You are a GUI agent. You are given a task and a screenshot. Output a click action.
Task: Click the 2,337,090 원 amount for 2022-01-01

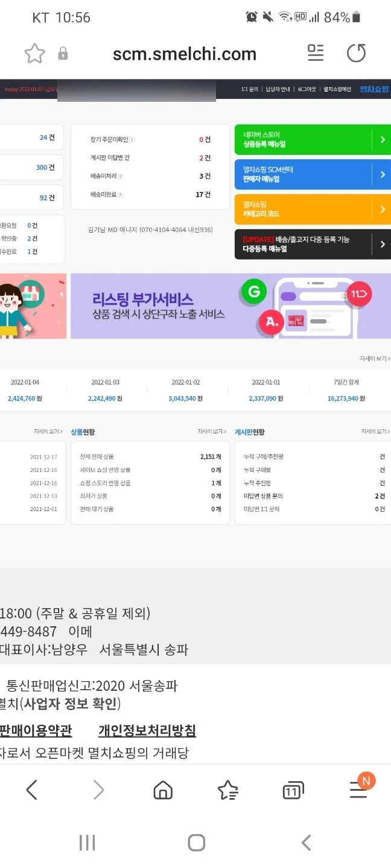pyautogui.click(x=265, y=398)
